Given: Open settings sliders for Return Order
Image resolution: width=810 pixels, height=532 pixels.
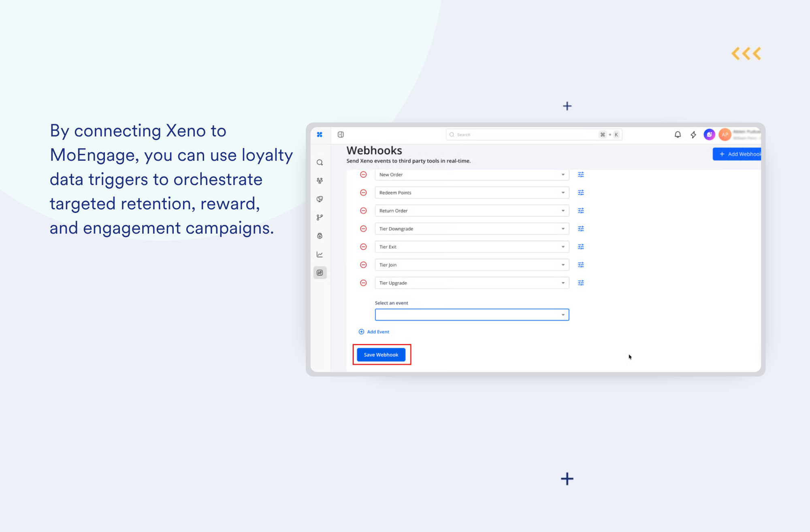Looking at the screenshot, I should [581, 211].
